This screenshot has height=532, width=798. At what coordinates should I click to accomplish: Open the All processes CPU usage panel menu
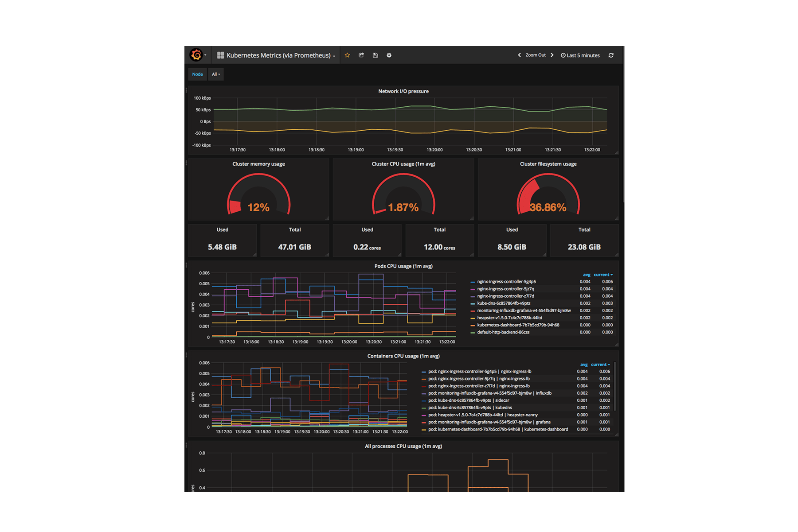(x=403, y=447)
